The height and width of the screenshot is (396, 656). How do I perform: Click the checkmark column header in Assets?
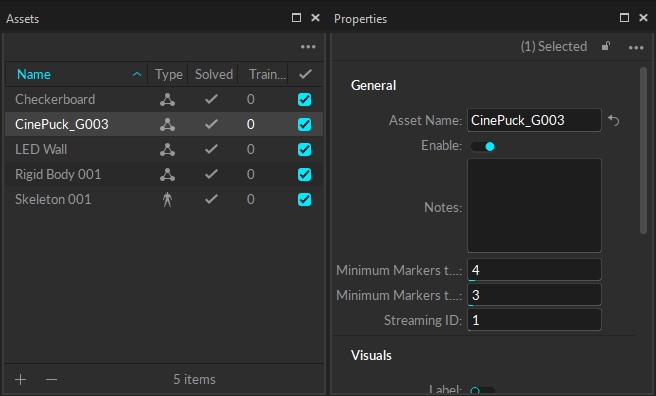click(305, 74)
